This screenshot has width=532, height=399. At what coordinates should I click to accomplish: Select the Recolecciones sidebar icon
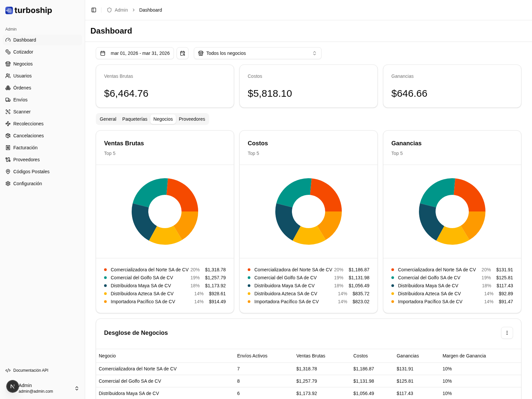(x=8, y=124)
